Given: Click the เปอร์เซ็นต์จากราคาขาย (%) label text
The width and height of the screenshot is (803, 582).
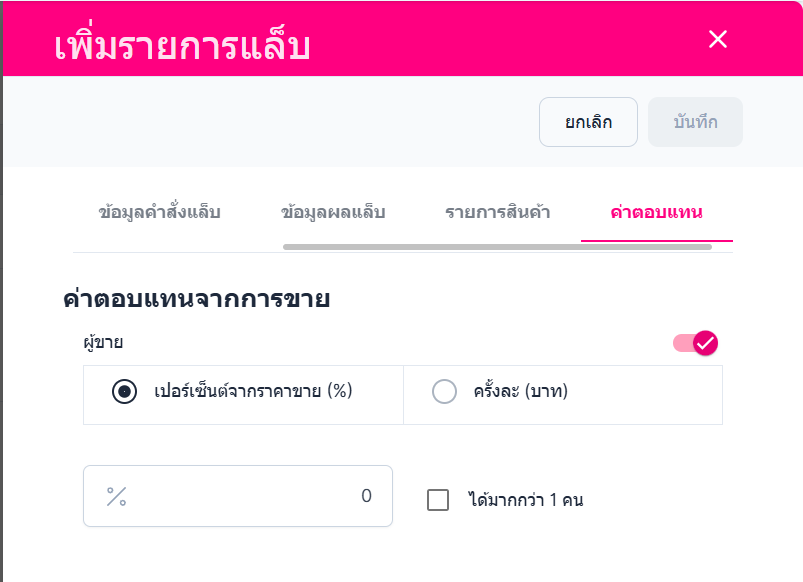Looking at the screenshot, I should click(x=254, y=391).
